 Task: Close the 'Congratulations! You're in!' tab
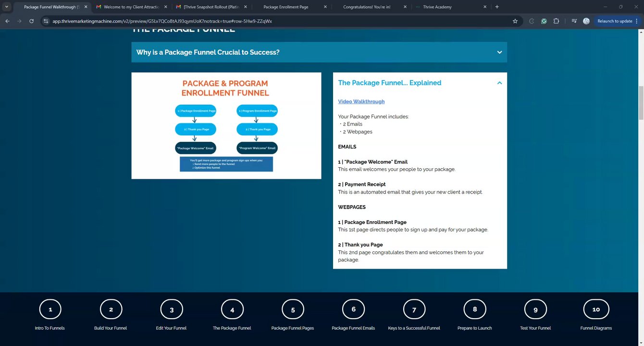coord(405,7)
